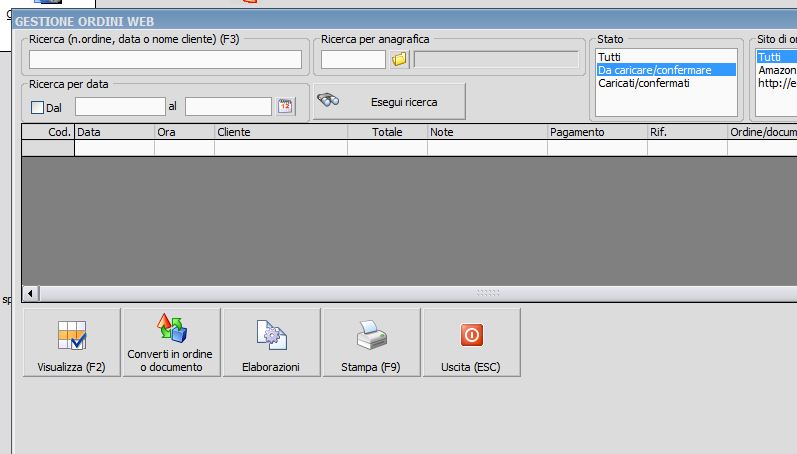The image size is (797, 454).
Task: Select 'Tutti' in the Sito list
Action: point(777,57)
